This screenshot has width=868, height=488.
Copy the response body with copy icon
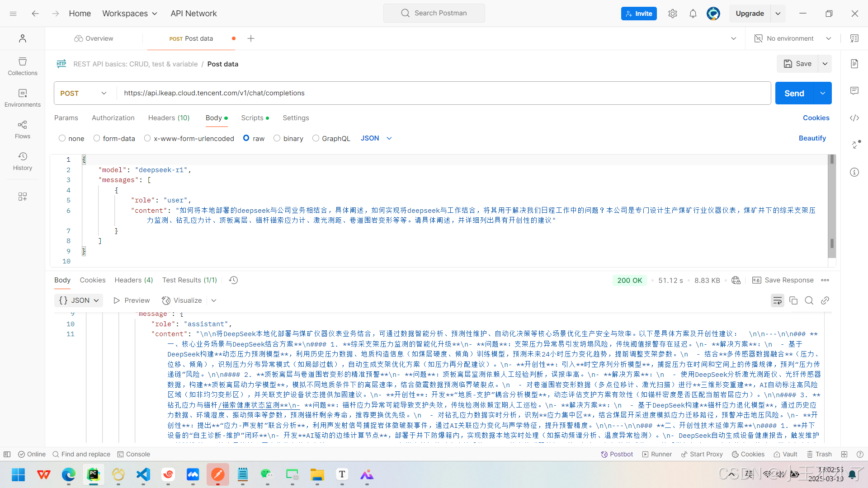(x=793, y=300)
